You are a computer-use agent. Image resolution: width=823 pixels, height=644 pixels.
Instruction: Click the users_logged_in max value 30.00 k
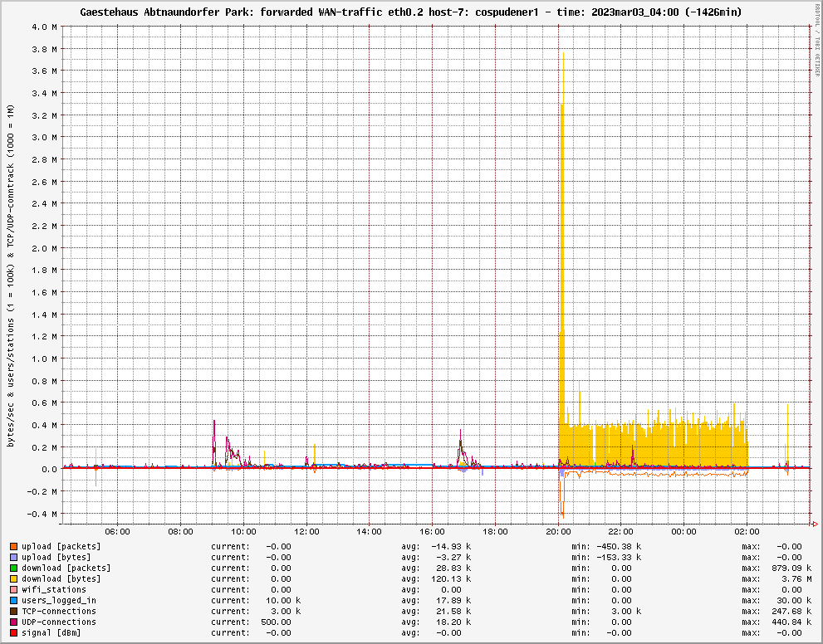pos(794,601)
